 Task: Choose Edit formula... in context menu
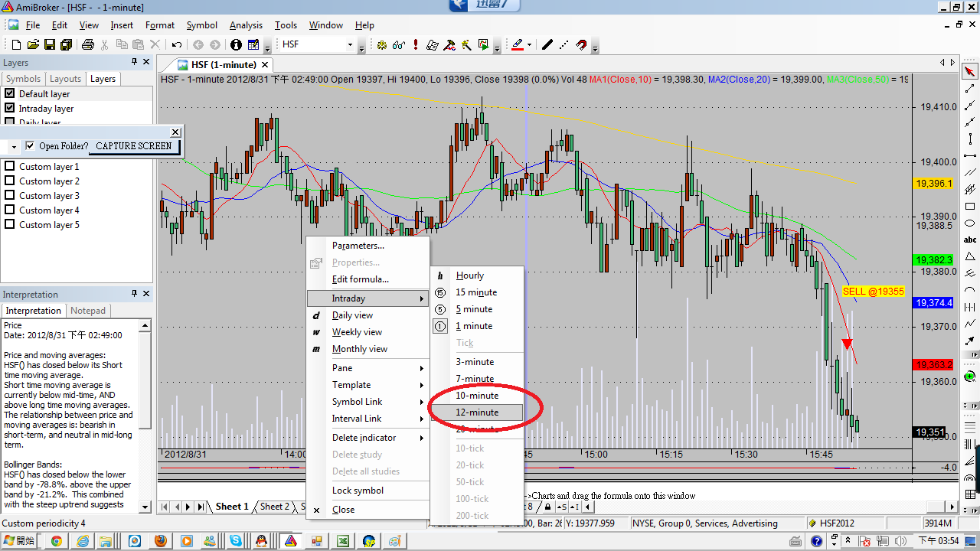click(x=367, y=279)
